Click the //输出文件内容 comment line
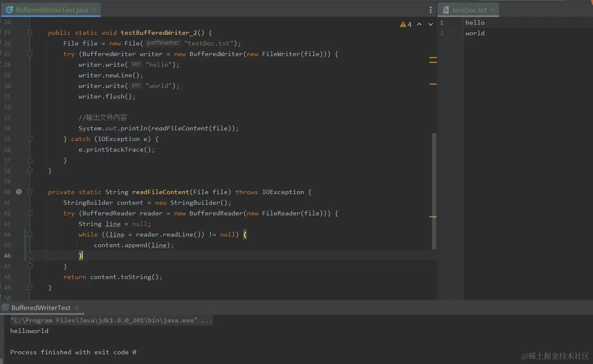Viewport: 593px width, 364px height. [103, 118]
